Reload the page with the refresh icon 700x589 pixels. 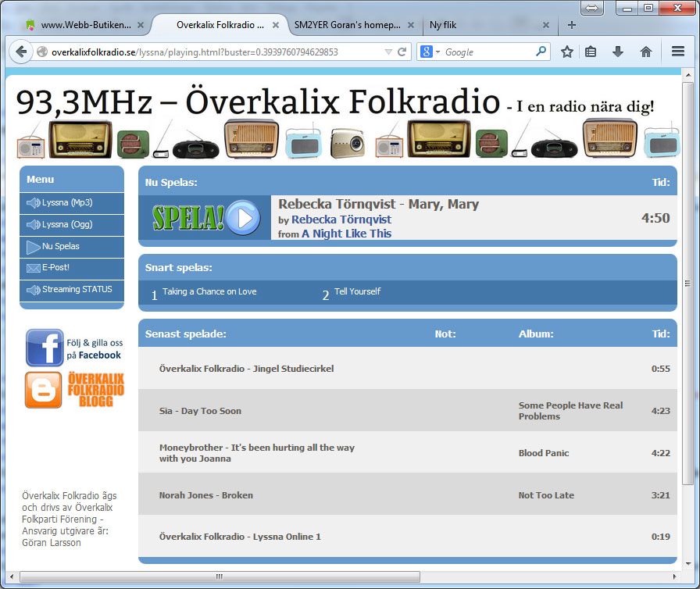[x=402, y=52]
